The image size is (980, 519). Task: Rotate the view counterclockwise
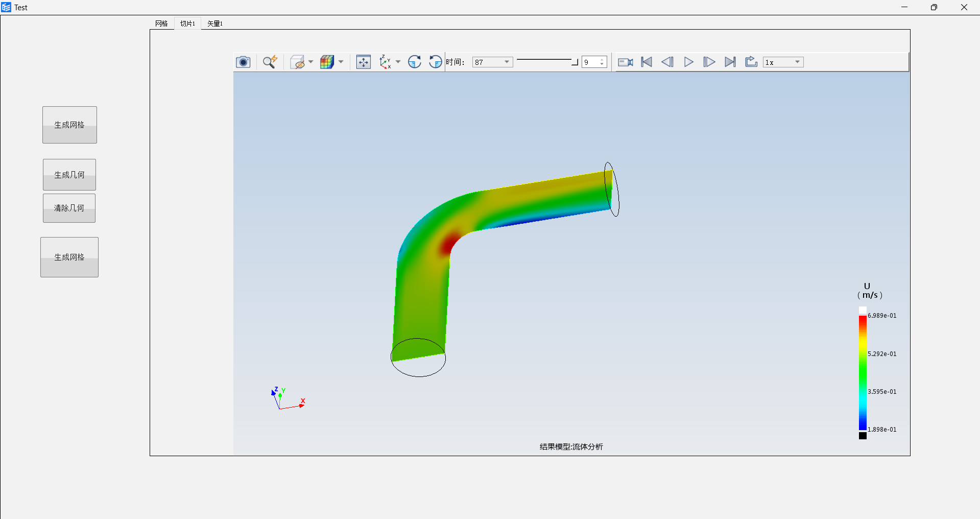click(435, 62)
